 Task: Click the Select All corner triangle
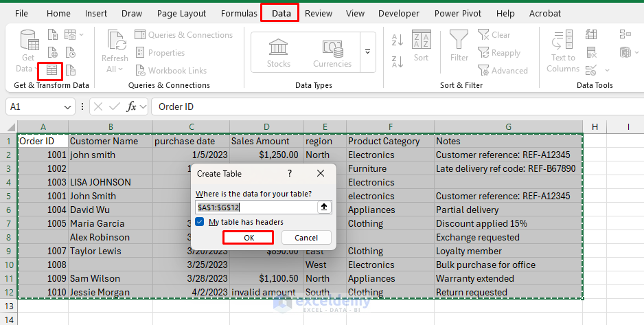(11, 126)
